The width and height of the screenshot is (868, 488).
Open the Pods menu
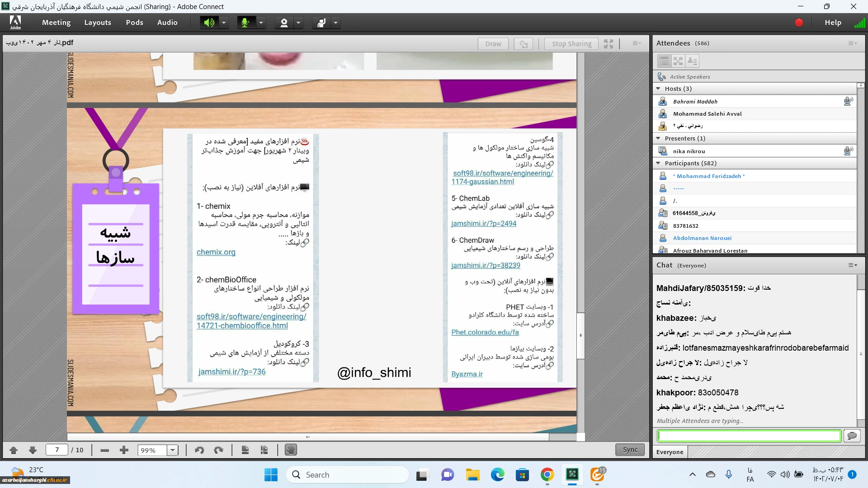coord(134,23)
